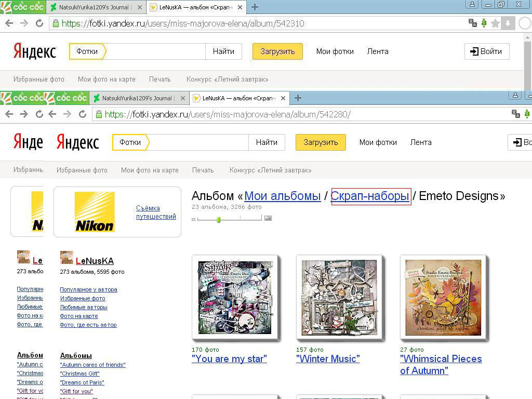Click padlock icon in back window address bar
The height and width of the screenshot is (399, 532).
[56, 23]
